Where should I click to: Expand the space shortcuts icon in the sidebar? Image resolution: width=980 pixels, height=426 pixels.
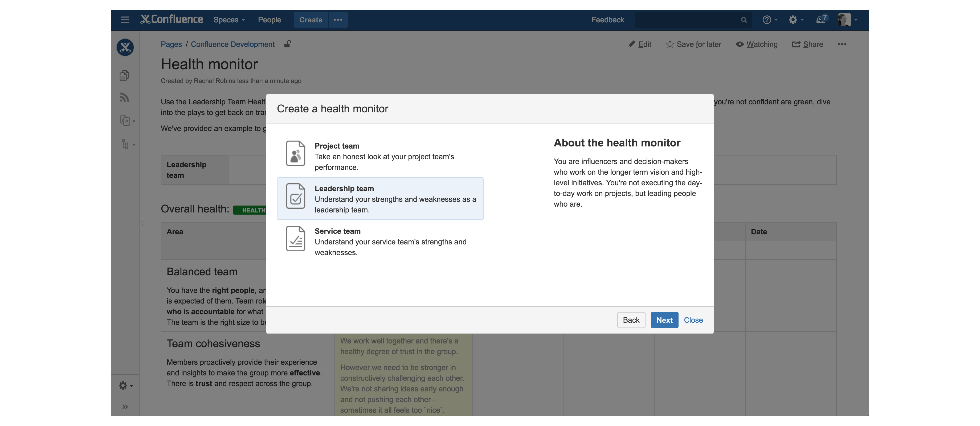[x=128, y=121]
